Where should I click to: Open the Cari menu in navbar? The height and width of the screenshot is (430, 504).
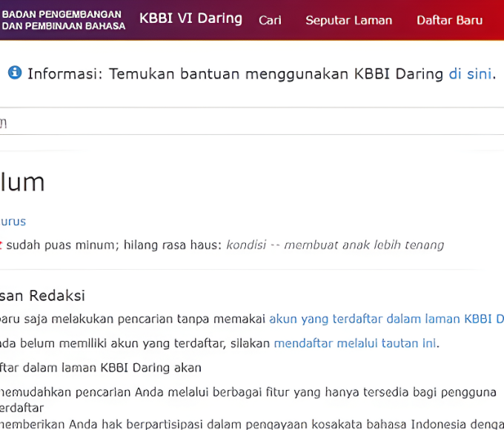point(270,20)
